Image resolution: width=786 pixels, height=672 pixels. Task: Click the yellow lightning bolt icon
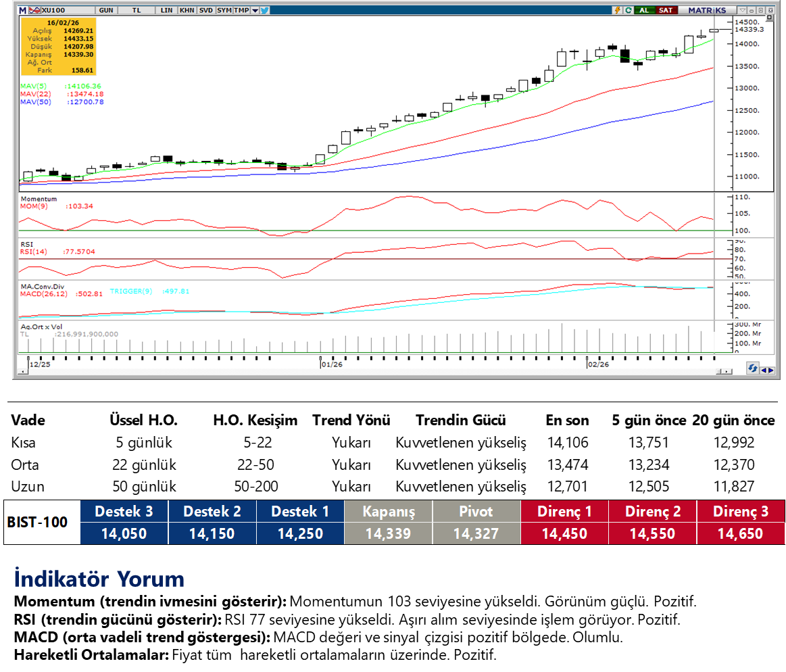[616, 10]
